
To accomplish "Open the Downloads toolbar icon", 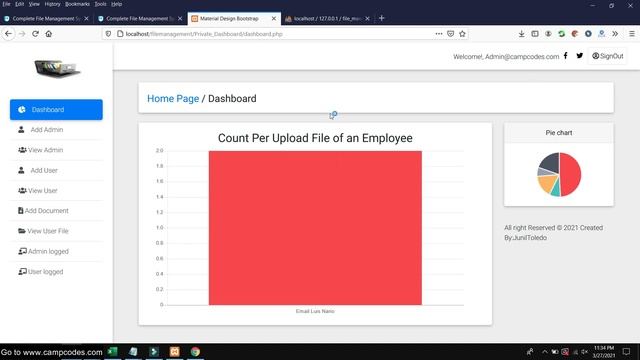I will 522,34.
